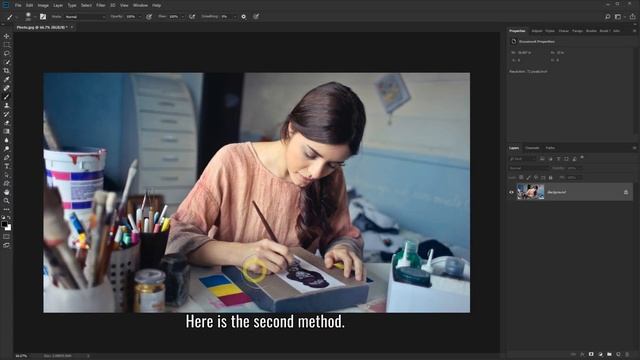Select the Horizontal Type tool
Viewport: 640px width, 360px height.
click(x=7, y=166)
